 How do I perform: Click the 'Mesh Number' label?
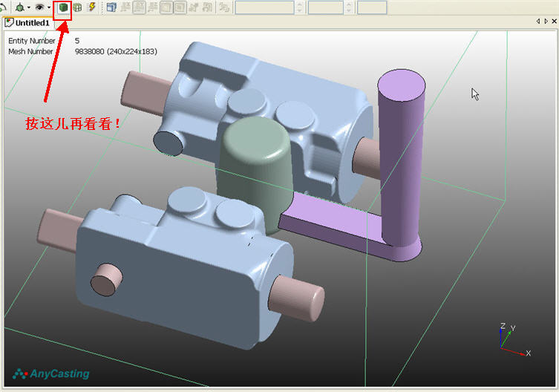[x=30, y=51]
